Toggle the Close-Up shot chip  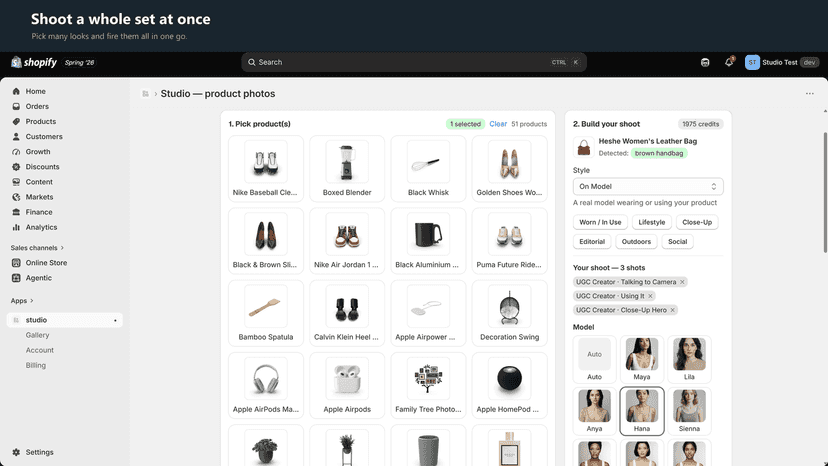pyautogui.click(x=697, y=222)
